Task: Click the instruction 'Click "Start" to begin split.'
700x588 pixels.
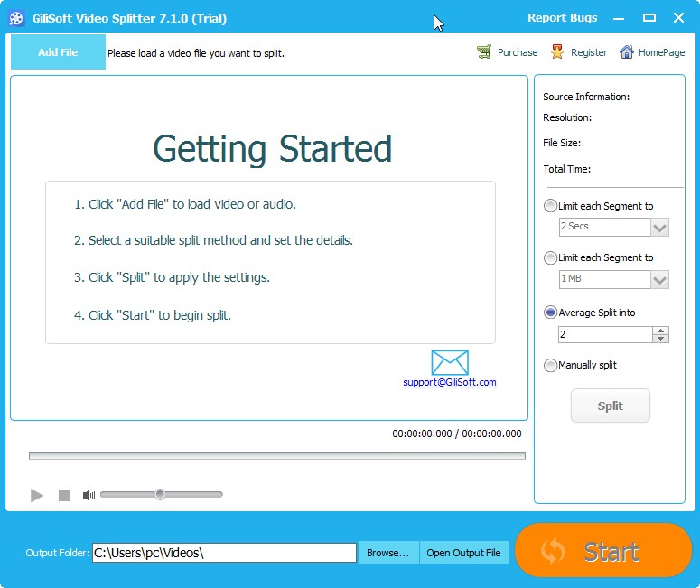Action: [x=153, y=315]
